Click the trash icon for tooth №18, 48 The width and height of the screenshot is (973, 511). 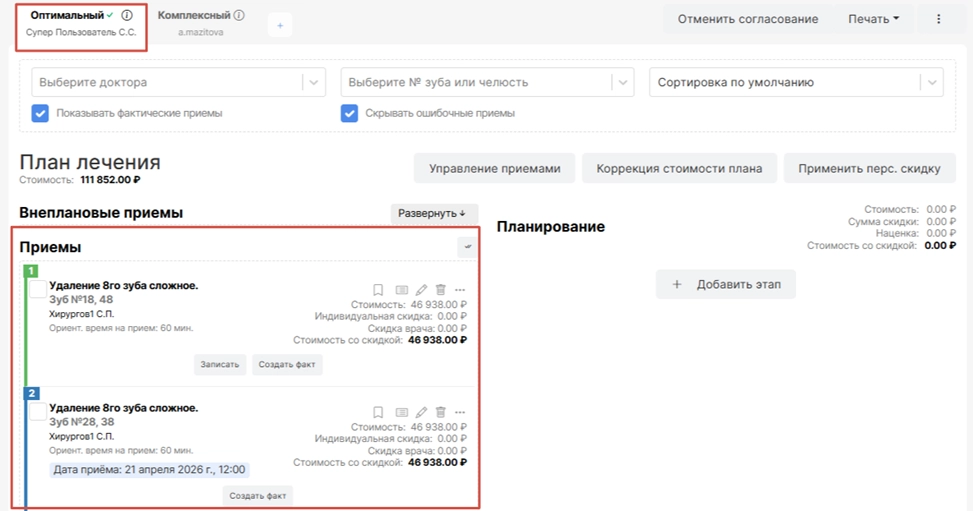point(441,289)
